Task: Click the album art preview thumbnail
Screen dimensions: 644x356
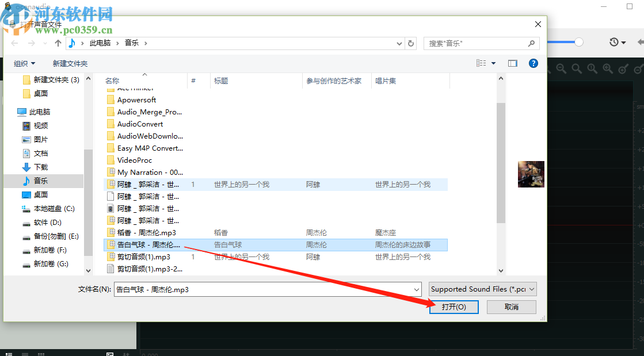Action: pos(531,174)
